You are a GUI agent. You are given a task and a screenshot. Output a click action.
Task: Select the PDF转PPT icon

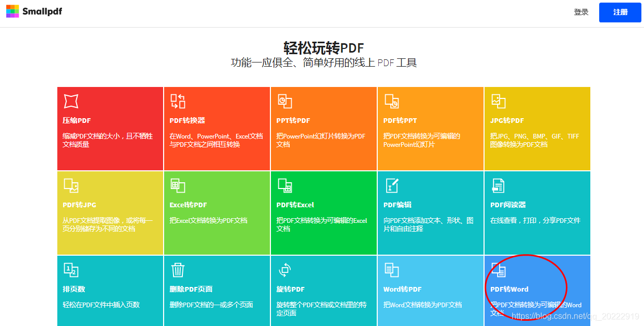pos(391,101)
